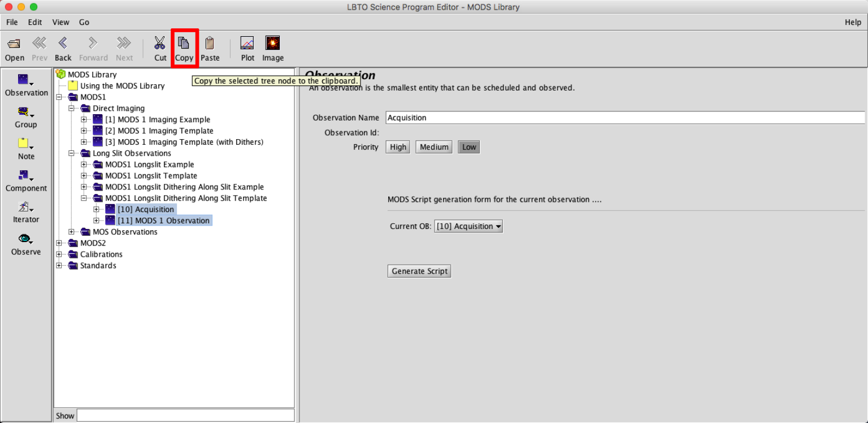This screenshot has width=868, height=423.
Task: Select [10] Acquisition observation node
Action: (146, 209)
